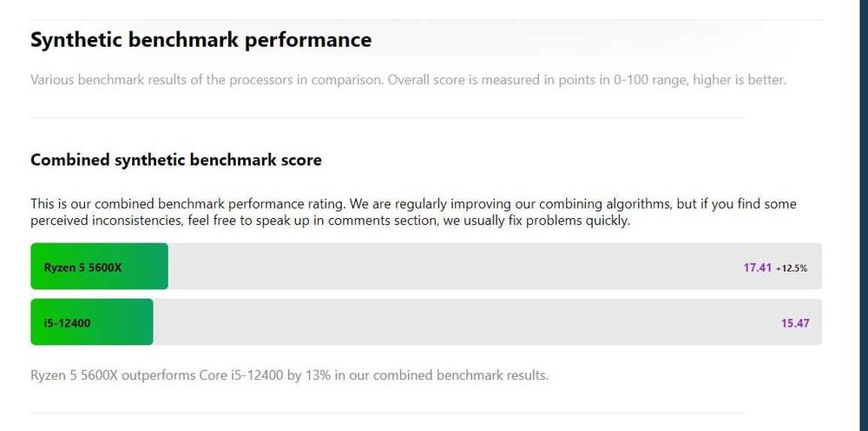
Task: Click the i5-12400 label text
Action: pyautogui.click(x=67, y=322)
